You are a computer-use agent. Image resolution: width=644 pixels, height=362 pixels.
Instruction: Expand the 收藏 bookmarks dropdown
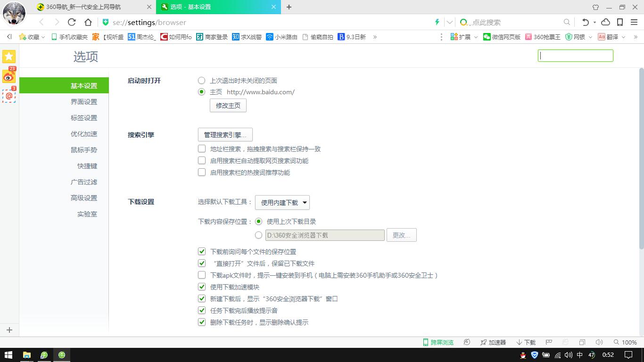[32, 37]
